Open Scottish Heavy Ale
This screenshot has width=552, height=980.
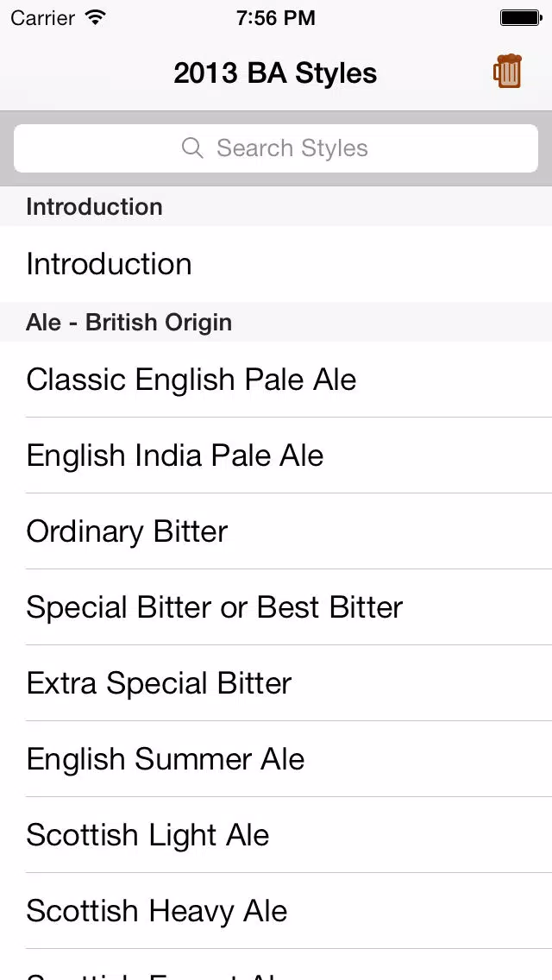276,911
